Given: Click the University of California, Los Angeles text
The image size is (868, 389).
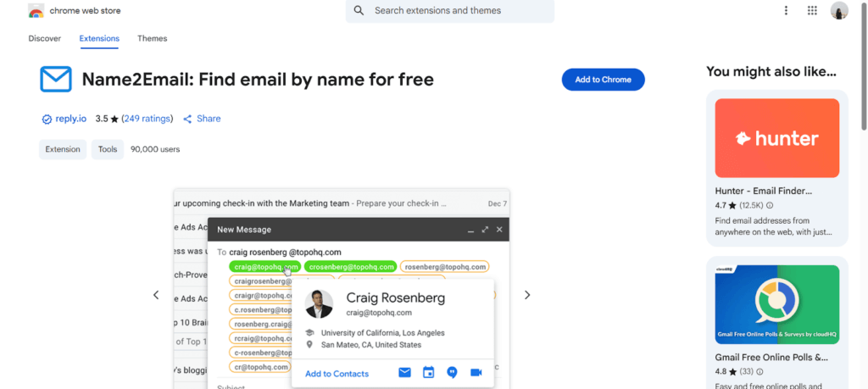Looking at the screenshot, I should point(382,333).
